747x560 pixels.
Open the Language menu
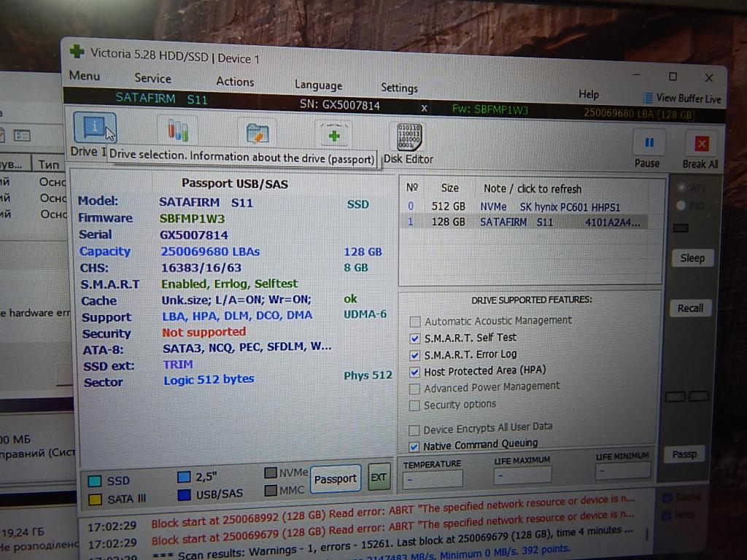(318, 85)
